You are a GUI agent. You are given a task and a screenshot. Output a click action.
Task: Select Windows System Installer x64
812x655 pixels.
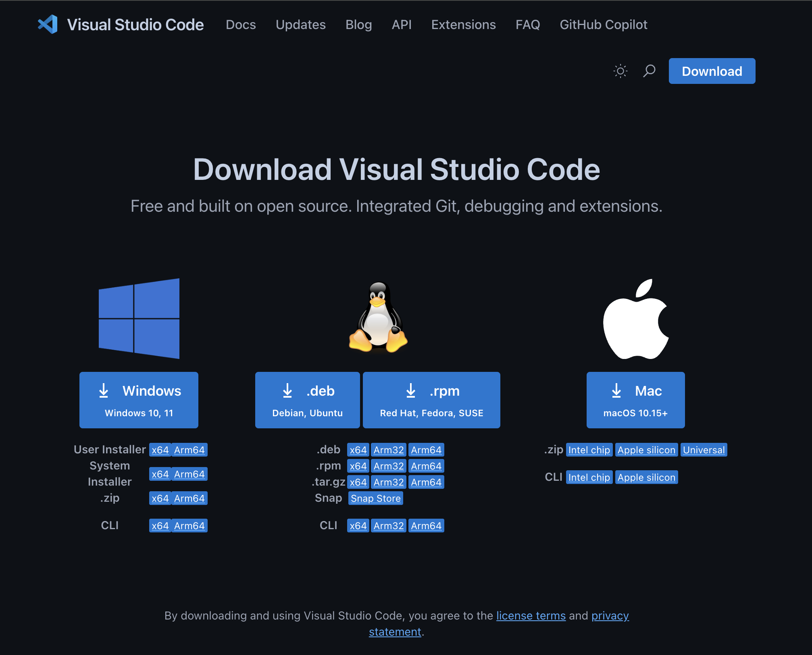[x=160, y=474]
